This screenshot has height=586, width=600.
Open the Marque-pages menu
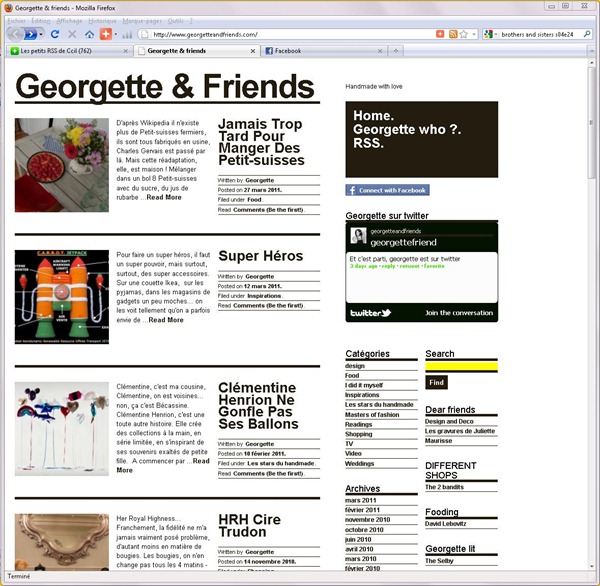tap(142, 21)
